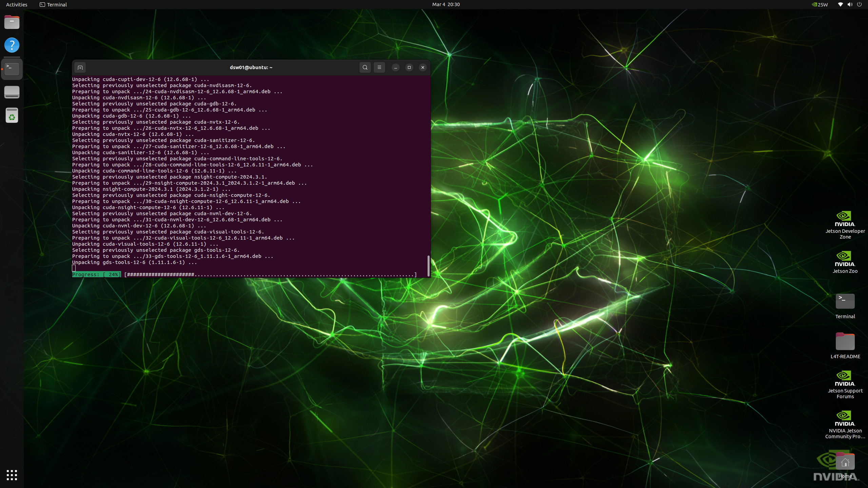Click the terminal search icon
The height and width of the screenshot is (488, 868).
point(365,67)
